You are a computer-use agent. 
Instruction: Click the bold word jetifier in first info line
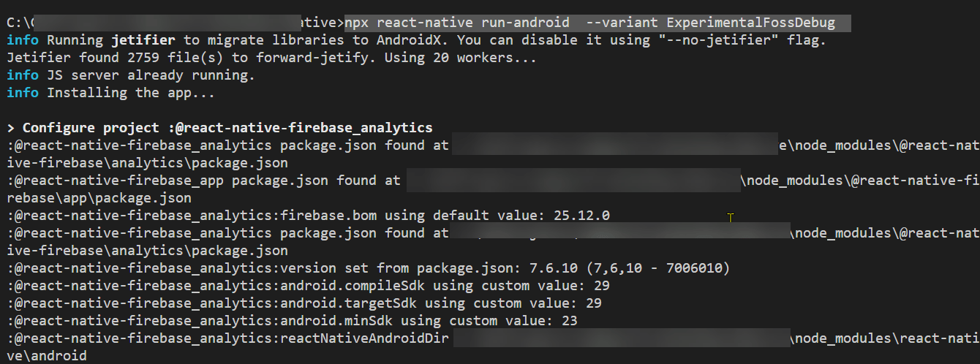tap(143, 40)
